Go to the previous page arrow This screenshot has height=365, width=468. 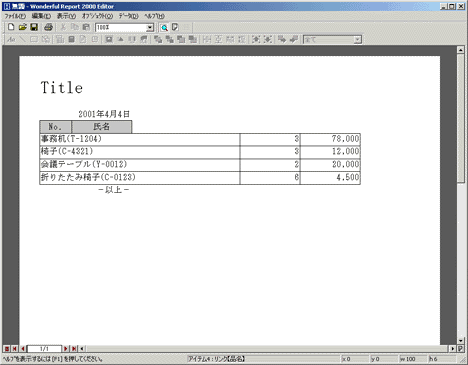point(23,349)
